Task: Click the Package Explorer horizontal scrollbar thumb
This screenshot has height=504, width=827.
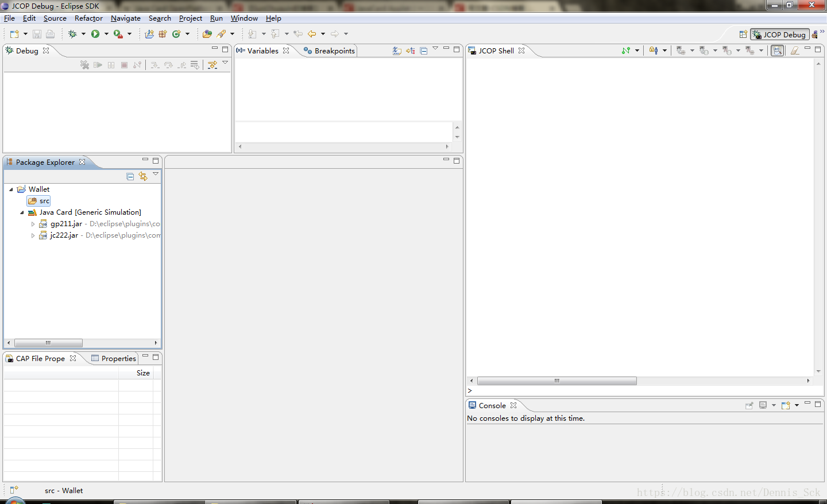Action: coord(48,343)
